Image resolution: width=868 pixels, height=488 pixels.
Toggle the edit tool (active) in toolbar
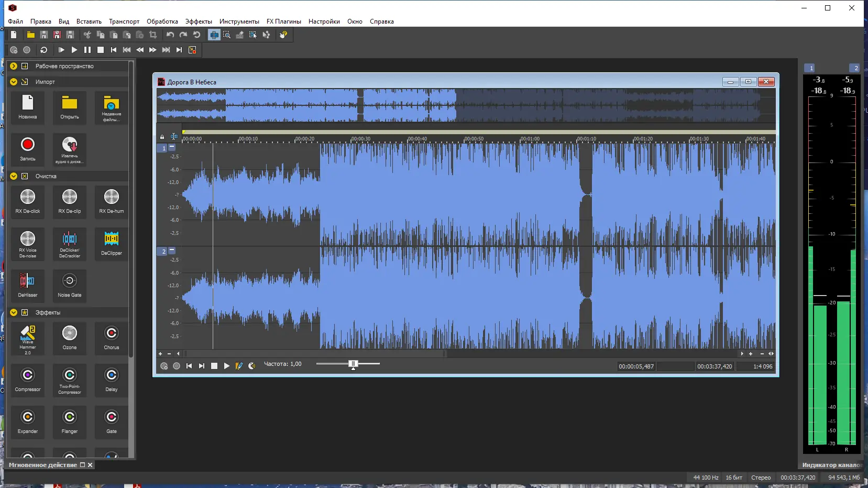214,35
